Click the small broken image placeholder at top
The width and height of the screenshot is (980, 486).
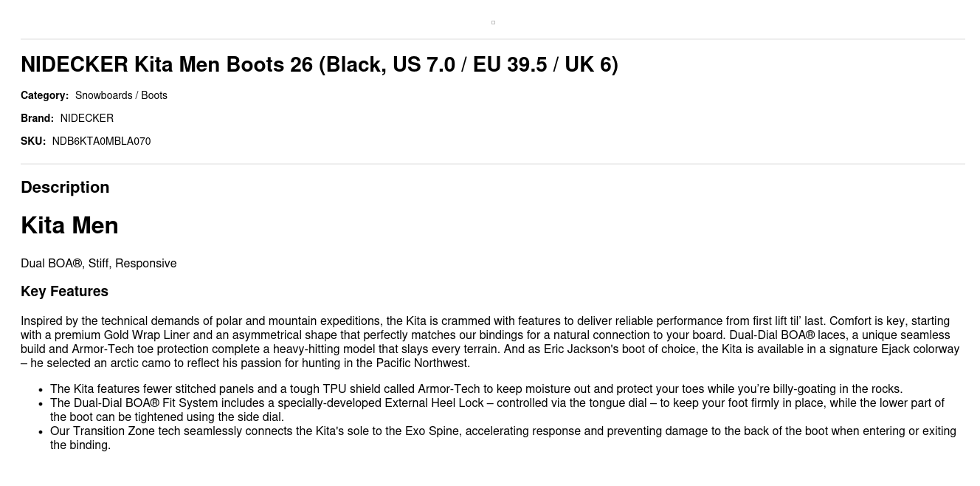(493, 22)
